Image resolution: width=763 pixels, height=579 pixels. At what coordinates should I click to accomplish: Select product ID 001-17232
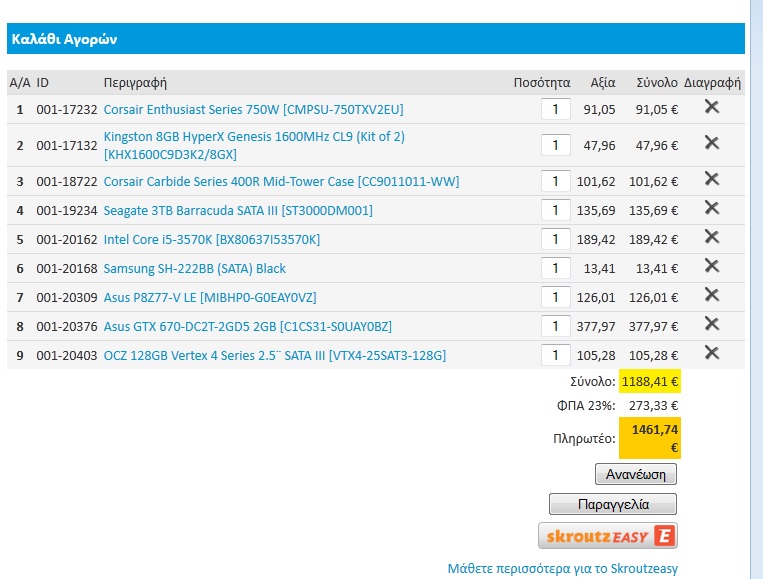tap(67, 109)
